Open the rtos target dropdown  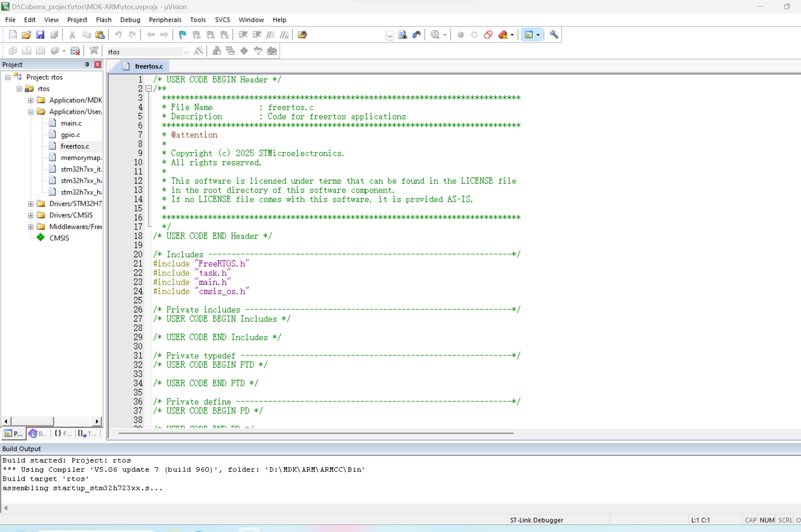[x=186, y=52]
